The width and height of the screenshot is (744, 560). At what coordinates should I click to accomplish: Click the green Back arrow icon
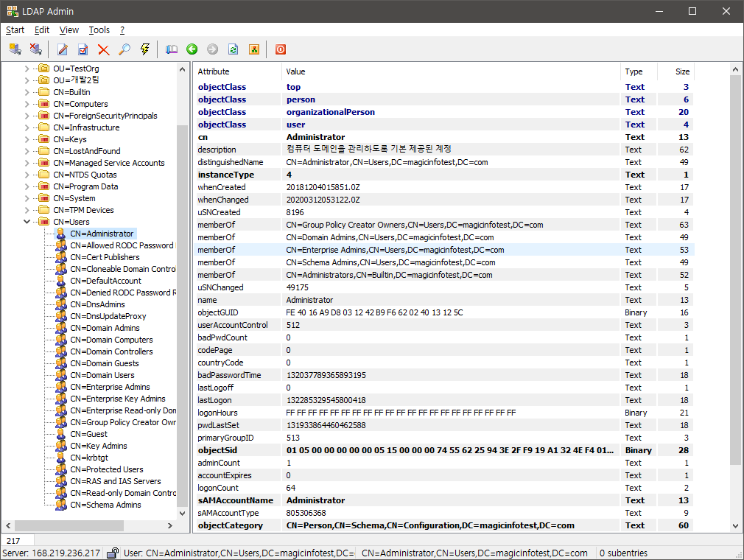pyautogui.click(x=192, y=49)
